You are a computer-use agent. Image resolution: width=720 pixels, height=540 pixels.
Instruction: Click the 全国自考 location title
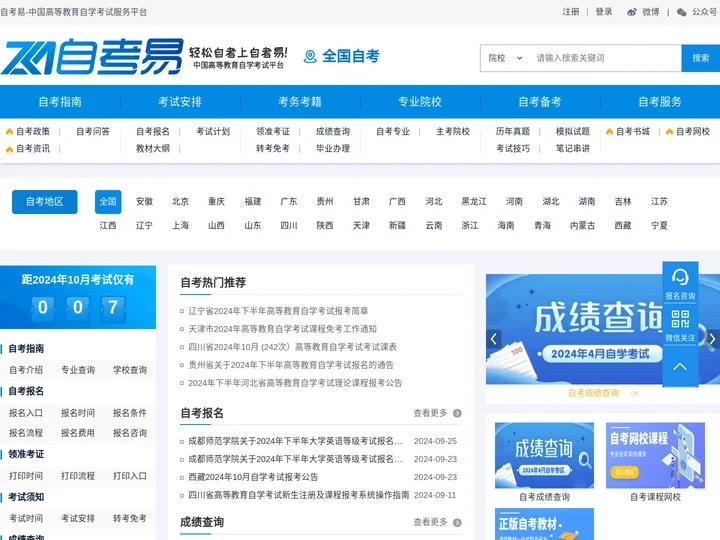351,56
